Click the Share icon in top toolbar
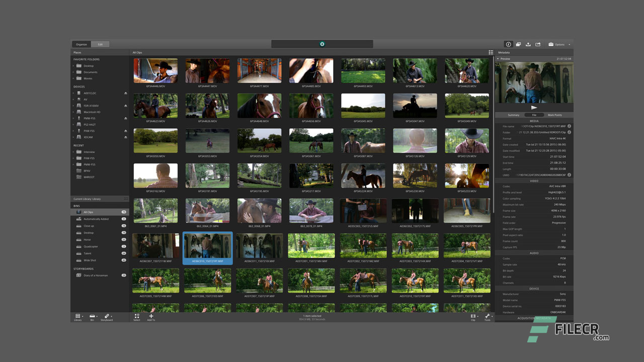 [538, 44]
